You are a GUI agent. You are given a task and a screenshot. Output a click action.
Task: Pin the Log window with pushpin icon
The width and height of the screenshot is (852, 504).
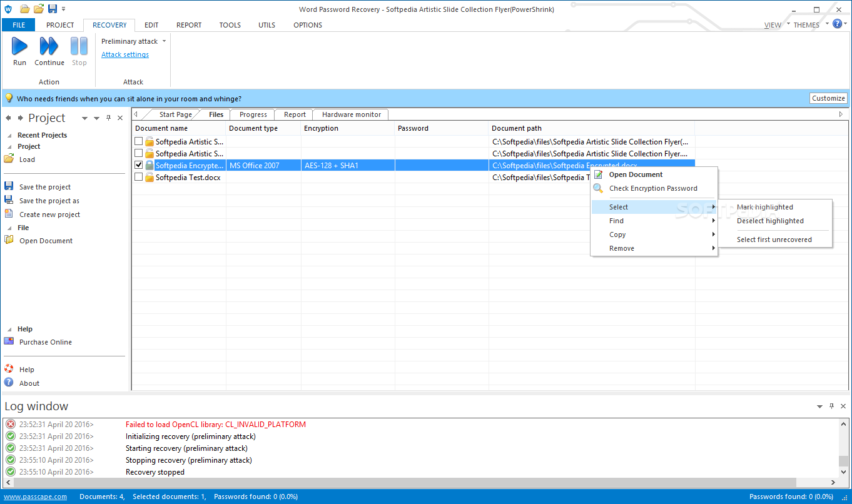click(831, 406)
